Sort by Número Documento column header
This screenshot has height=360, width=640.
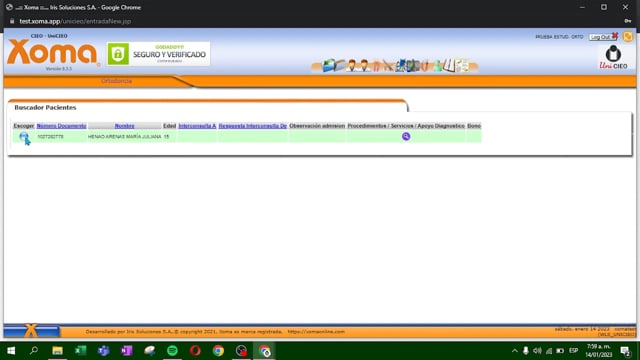pos(61,126)
